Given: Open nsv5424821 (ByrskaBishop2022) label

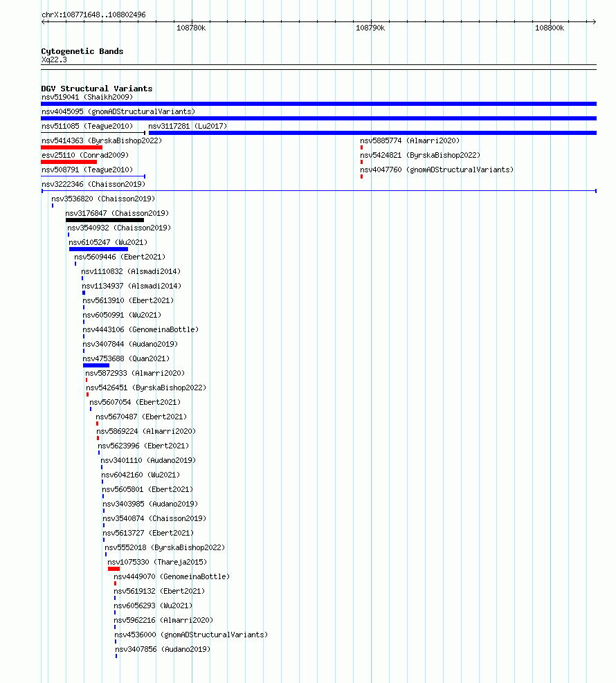Looking at the screenshot, I should pyautogui.click(x=420, y=155).
